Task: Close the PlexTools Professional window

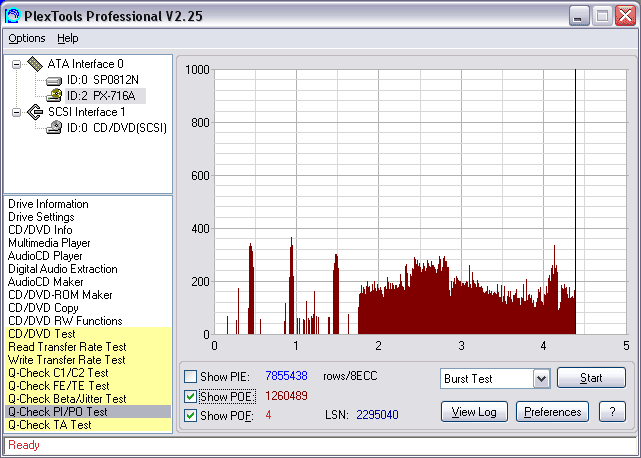Action: pyautogui.click(x=625, y=16)
